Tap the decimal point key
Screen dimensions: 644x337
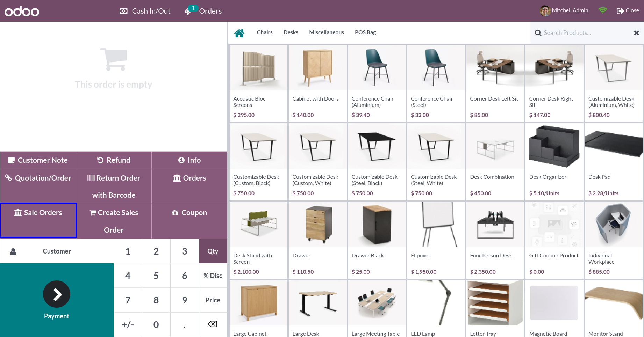(185, 324)
